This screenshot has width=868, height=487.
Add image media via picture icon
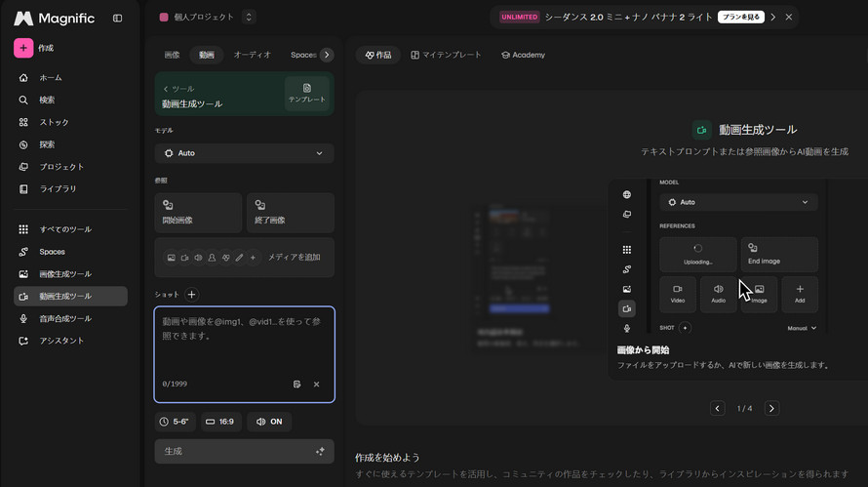pyautogui.click(x=171, y=258)
